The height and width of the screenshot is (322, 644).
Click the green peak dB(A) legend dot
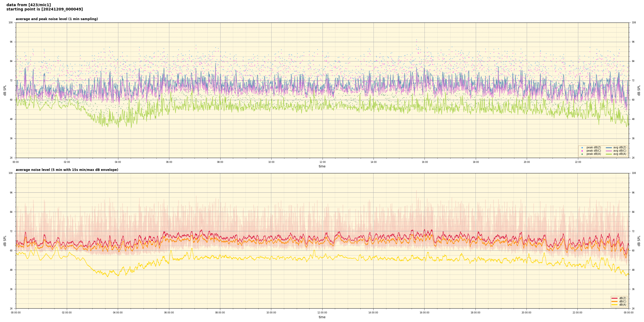[582, 154]
